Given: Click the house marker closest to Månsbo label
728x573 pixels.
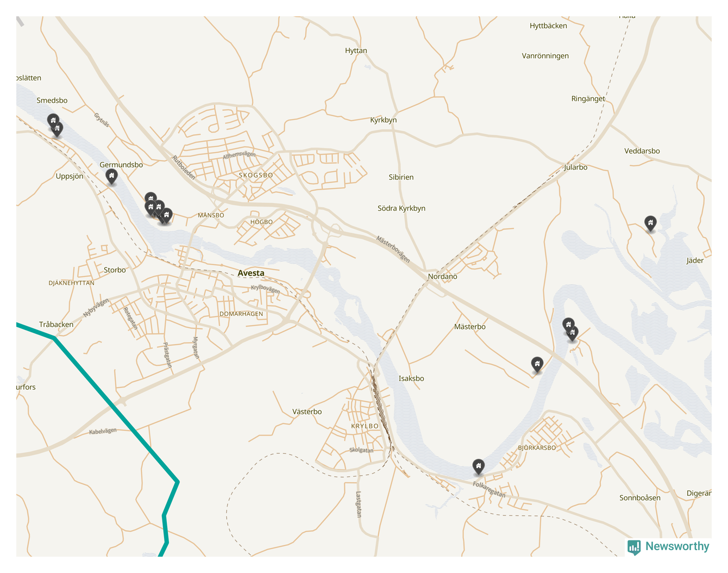Looking at the screenshot, I should point(167,215).
